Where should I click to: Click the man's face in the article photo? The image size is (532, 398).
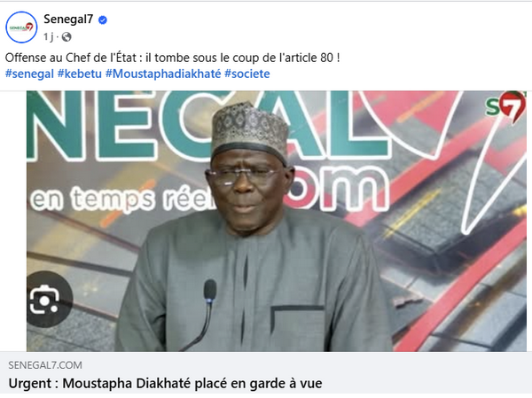(x=246, y=191)
